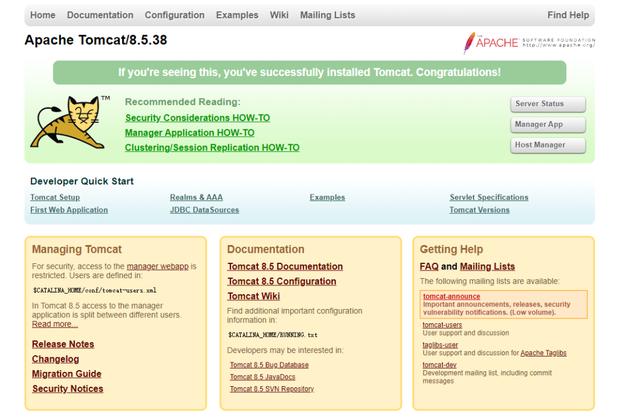Image resolution: width=640 pixels, height=417 pixels.
Task: Open the Tomcat Versions link
Action: [480, 210]
